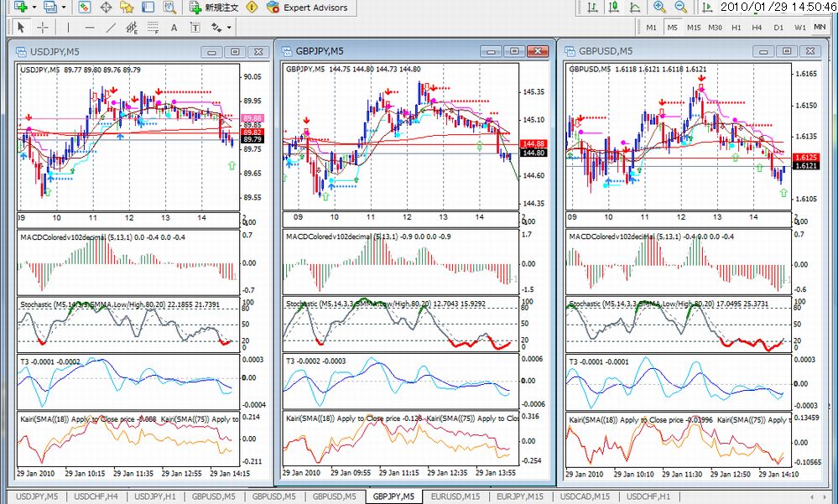The width and height of the screenshot is (838, 504).
Task: Choose the Fibonacci retracement tool
Action: tap(153, 28)
